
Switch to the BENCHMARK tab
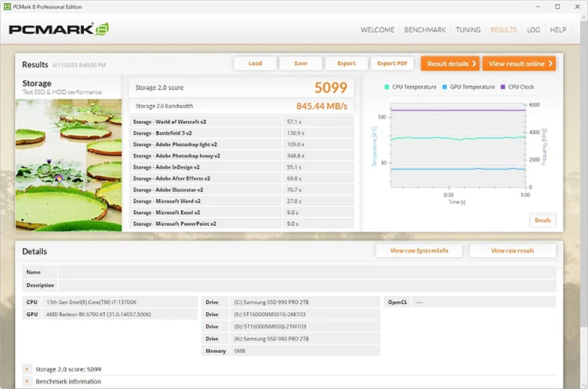click(x=425, y=30)
